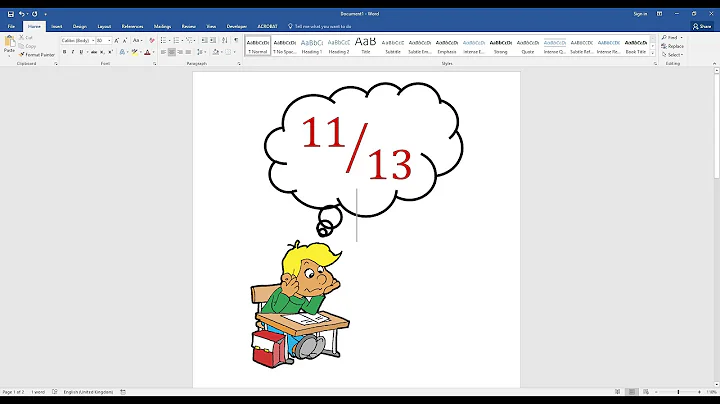Viewport: 720px width, 404px height.
Task: Click the Find button
Action: click(672, 38)
